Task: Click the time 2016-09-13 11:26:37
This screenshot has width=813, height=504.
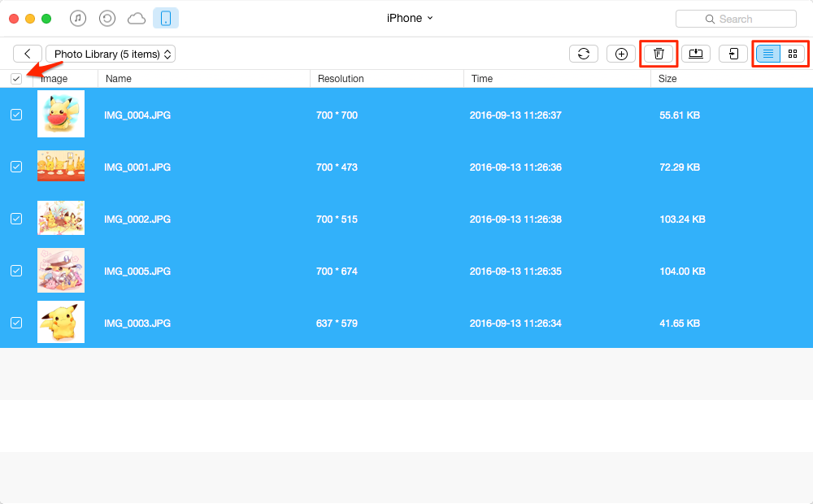Action: click(515, 115)
